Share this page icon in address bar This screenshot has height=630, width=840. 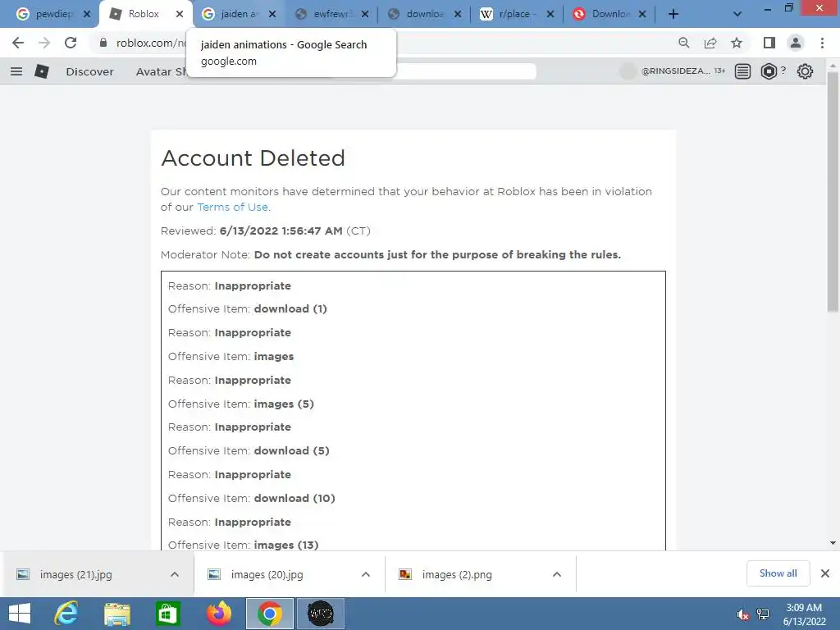pos(710,43)
